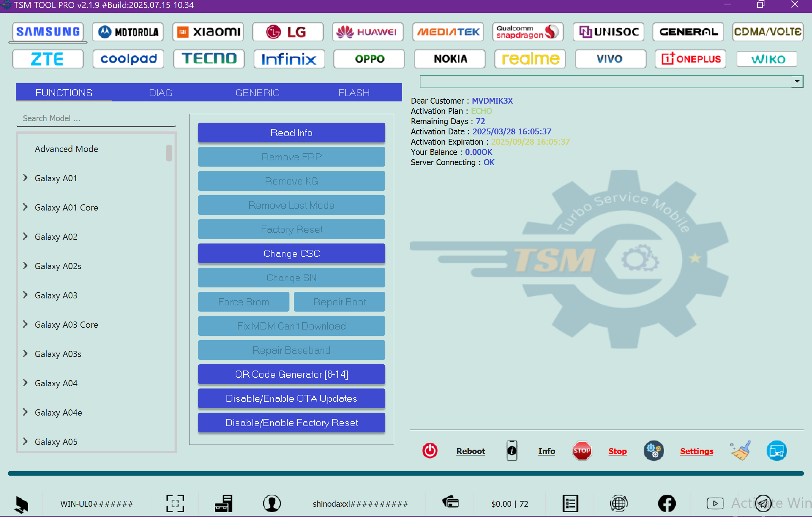Expand the Galaxy A01 tree item
This screenshot has height=517, width=812.
[x=25, y=178]
